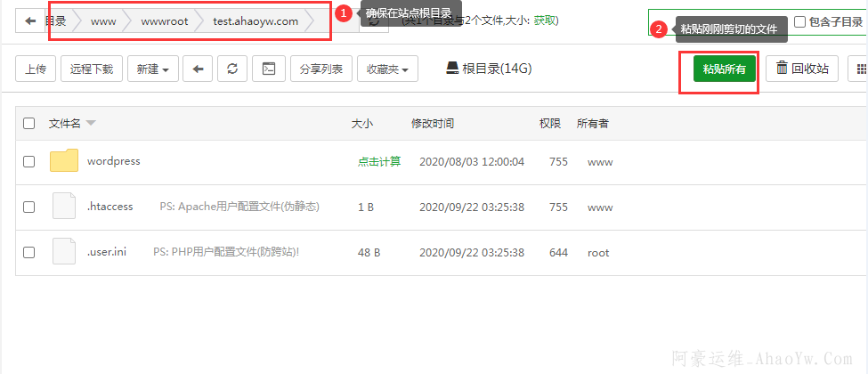Open the 收藏夹 dropdown

coord(387,69)
